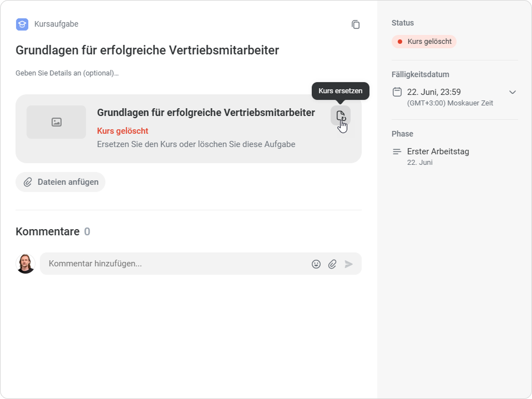Click the Kurs gelöscht status badge
The width and height of the screenshot is (532, 399).
pyautogui.click(x=424, y=42)
